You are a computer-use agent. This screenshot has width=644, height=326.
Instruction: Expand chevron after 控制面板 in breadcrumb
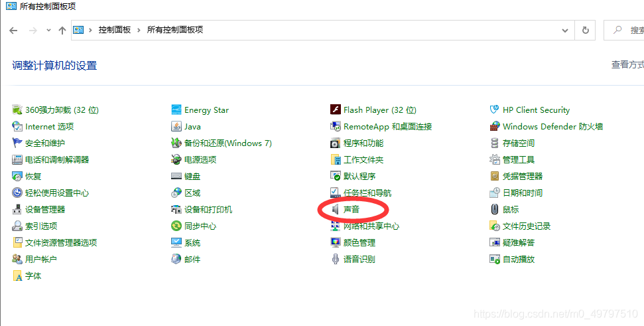click(139, 30)
